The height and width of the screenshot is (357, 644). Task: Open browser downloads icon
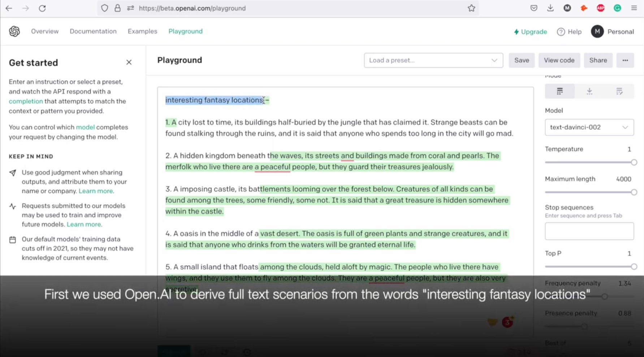tap(550, 8)
